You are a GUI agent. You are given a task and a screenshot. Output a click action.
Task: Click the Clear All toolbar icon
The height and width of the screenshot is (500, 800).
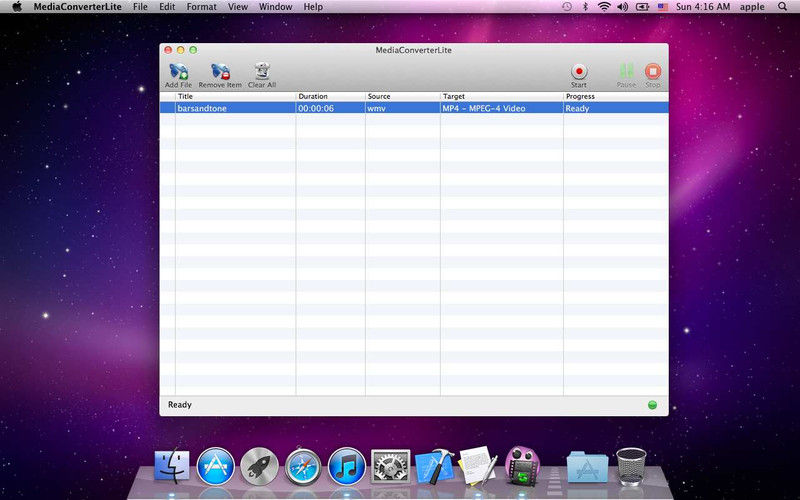tap(262, 75)
